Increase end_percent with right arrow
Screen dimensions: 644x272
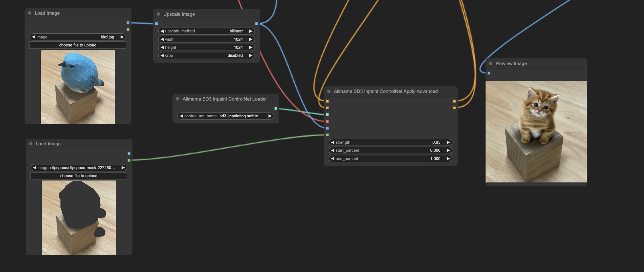(x=448, y=159)
